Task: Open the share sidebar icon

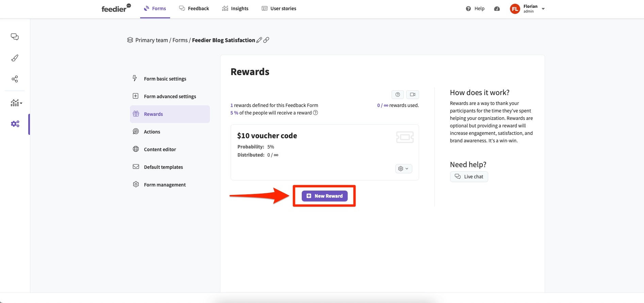Action: click(15, 79)
